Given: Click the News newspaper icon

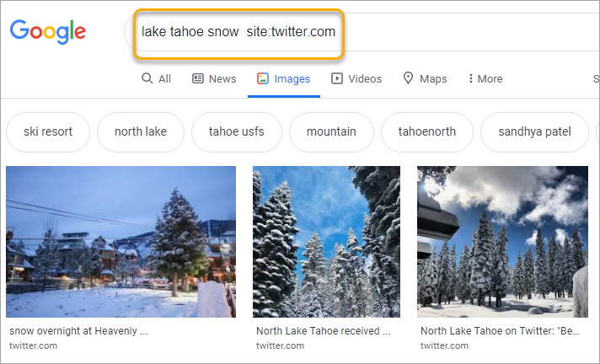Looking at the screenshot, I should coord(198,78).
